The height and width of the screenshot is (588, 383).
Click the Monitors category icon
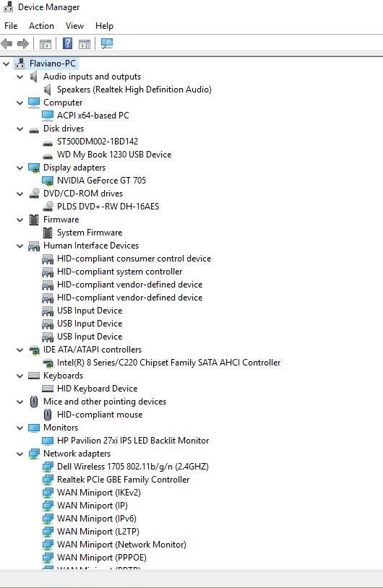click(34, 428)
